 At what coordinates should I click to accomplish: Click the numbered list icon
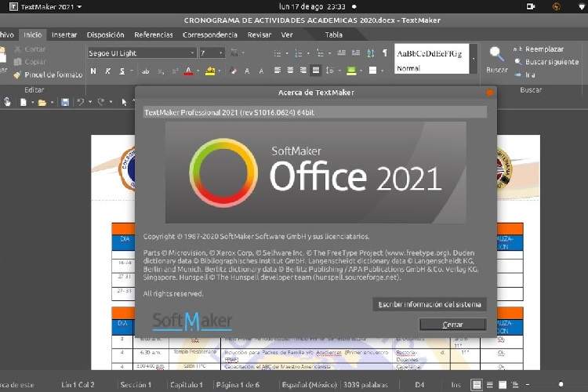coord(299,53)
